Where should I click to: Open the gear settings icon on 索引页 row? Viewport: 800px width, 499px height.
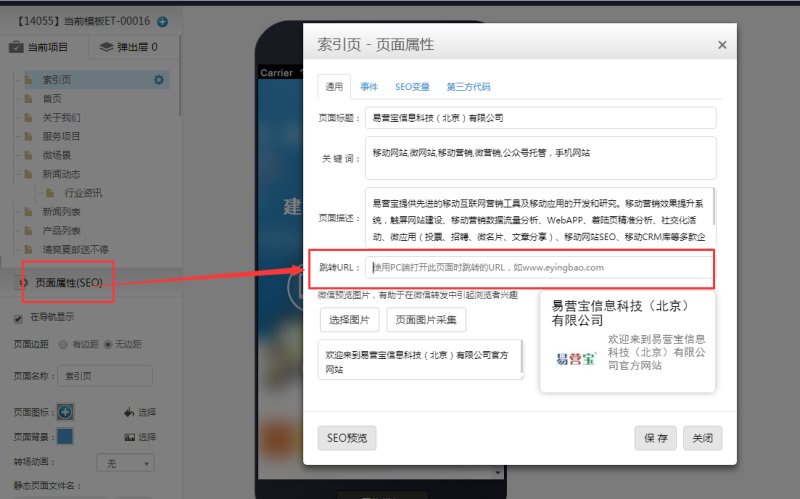tap(159, 80)
